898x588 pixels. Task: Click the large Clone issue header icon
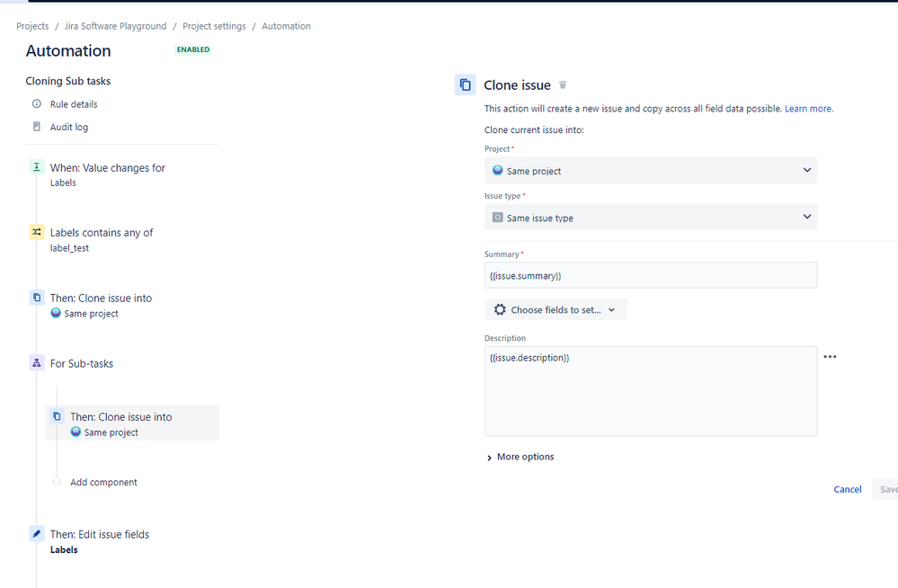click(465, 85)
